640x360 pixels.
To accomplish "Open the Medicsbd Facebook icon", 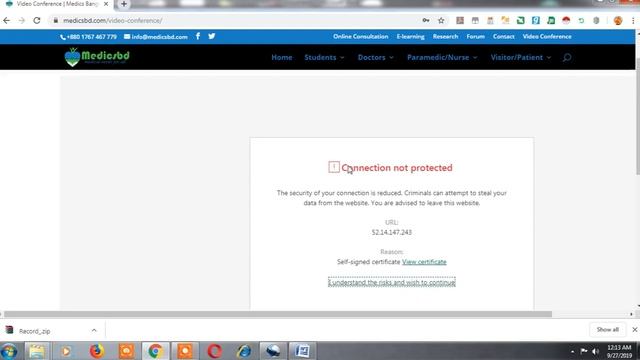I will coord(198,36).
